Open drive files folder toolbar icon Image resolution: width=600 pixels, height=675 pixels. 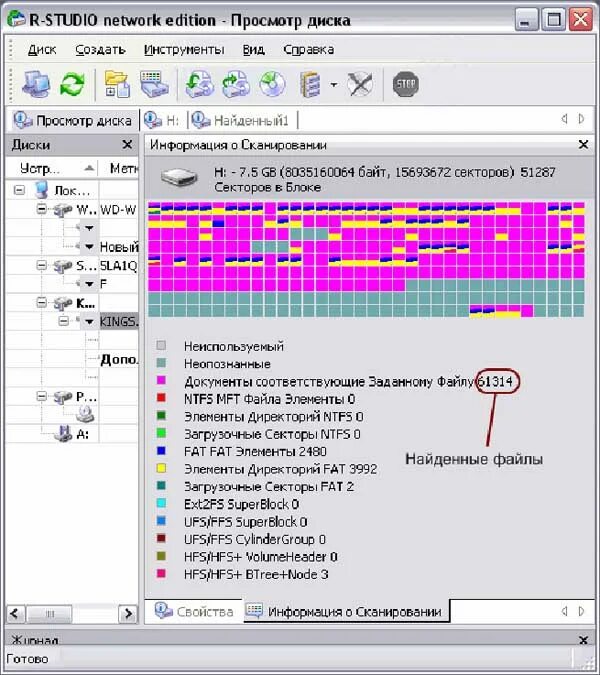pyautogui.click(x=117, y=84)
